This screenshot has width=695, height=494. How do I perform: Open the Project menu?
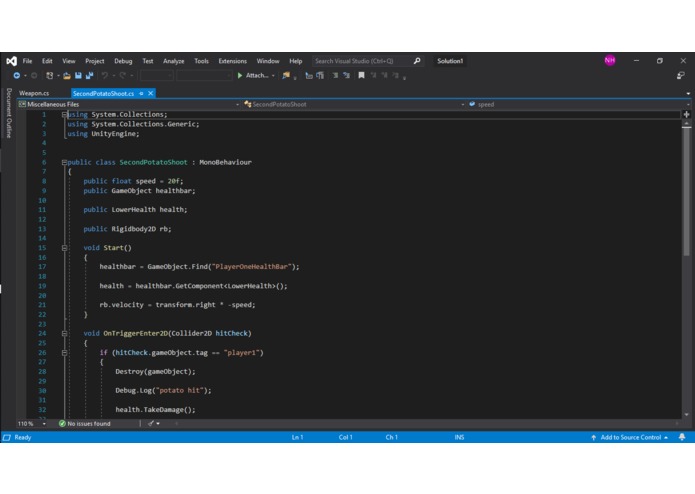(95, 61)
